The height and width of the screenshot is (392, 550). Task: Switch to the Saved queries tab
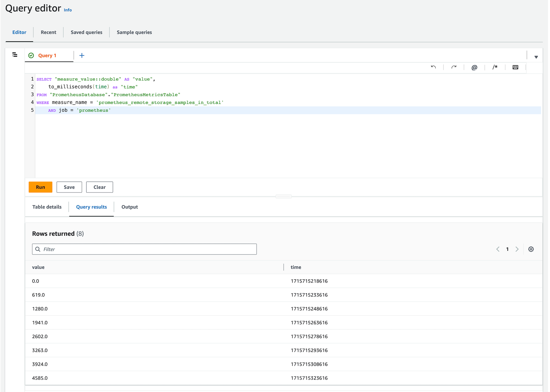click(86, 32)
